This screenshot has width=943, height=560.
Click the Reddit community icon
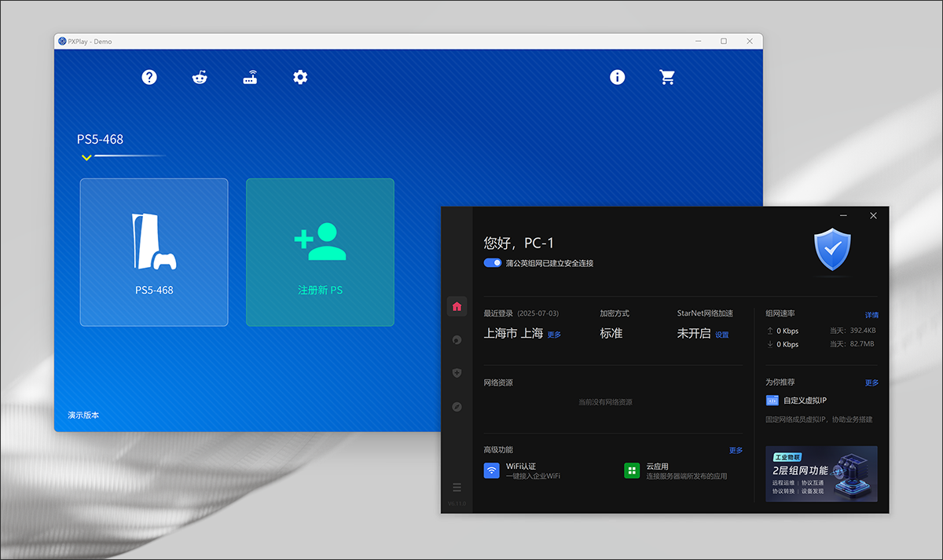click(x=200, y=77)
